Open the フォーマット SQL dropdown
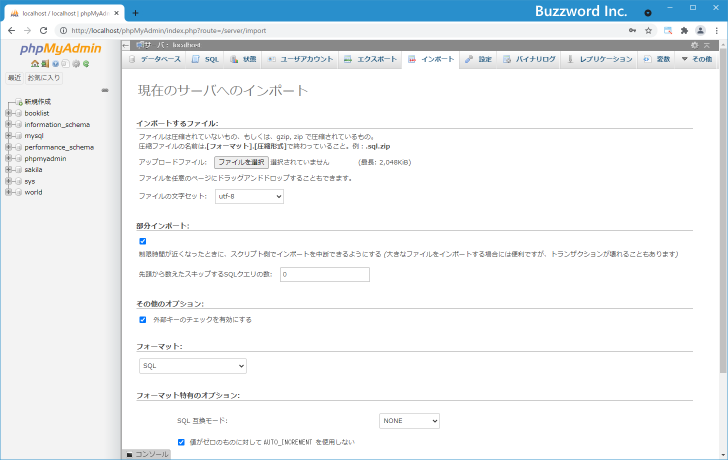This screenshot has height=460, width=728. point(193,366)
